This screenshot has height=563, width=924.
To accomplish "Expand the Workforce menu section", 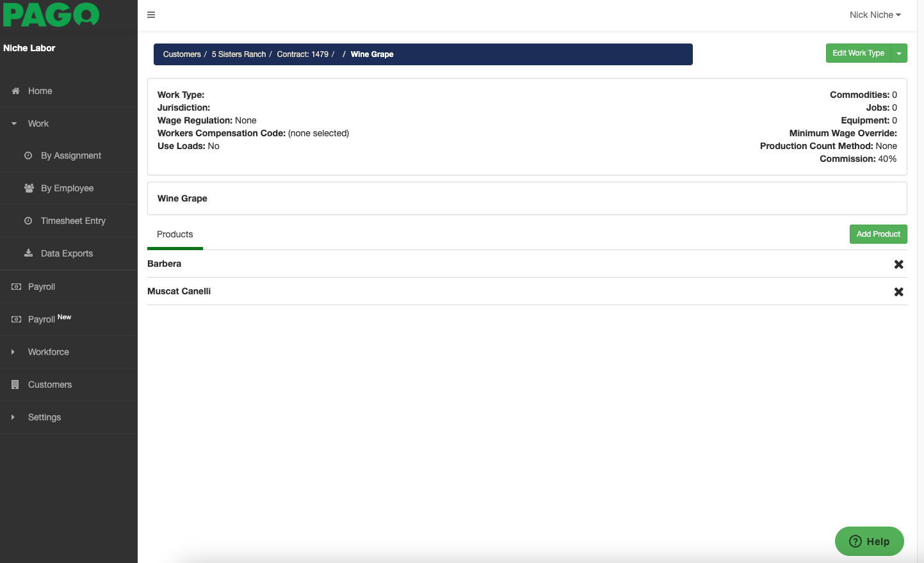I will point(48,352).
